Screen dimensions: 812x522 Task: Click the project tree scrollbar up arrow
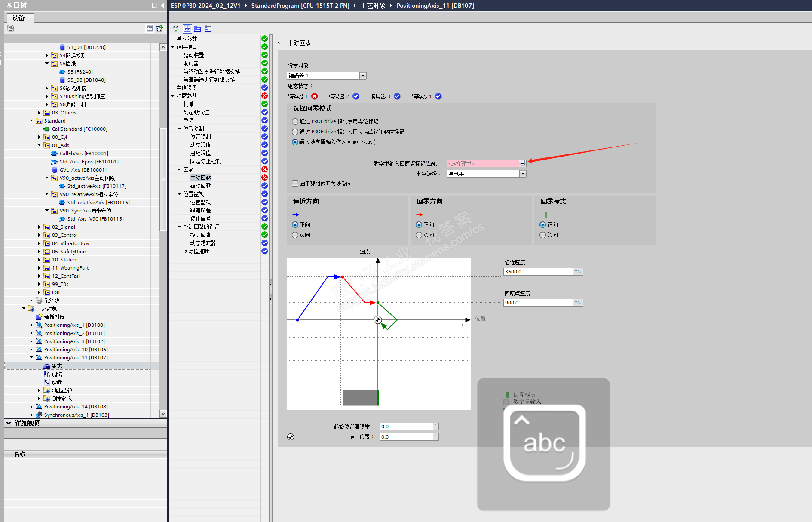[163, 47]
